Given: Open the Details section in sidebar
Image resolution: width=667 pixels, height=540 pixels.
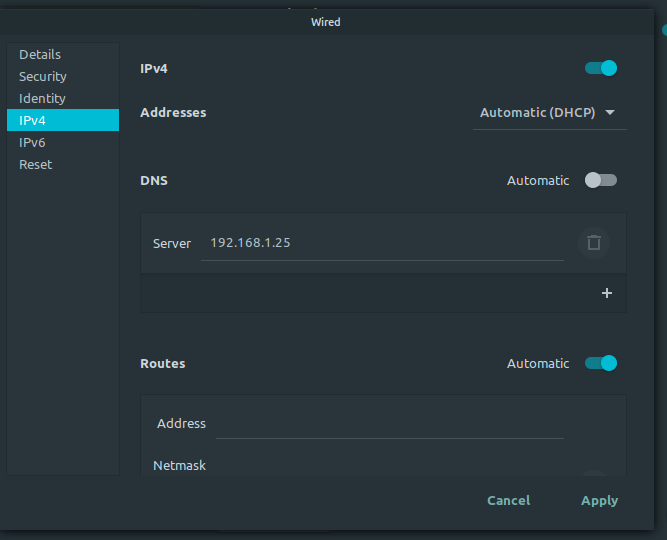Looking at the screenshot, I should pyautogui.click(x=40, y=55).
